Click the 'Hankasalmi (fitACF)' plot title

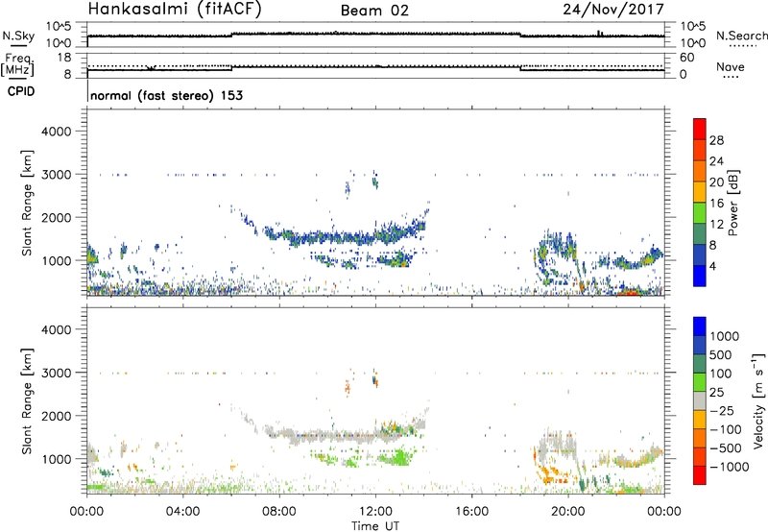pyautogui.click(x=175, y=9)
